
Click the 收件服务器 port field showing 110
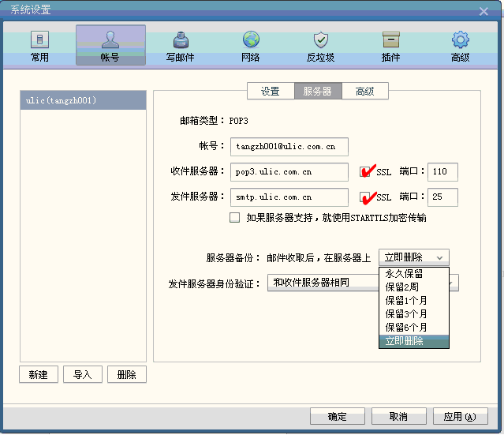click(443, 172)
